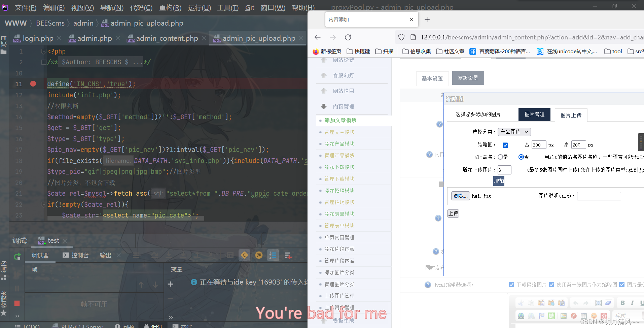644x328 pixels.
Task: Click the 增加上传图片 count field
Action: [504, 170]
